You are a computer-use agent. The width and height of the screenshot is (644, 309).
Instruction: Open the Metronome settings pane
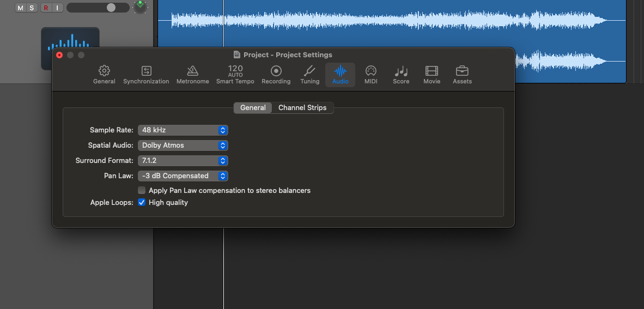pyautogui.click(x=193, y=75)
